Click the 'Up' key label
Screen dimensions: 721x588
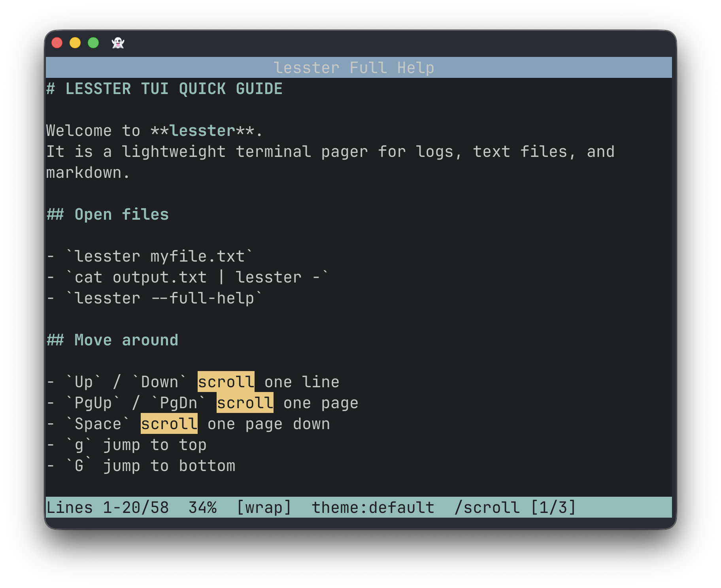point(84,382)
